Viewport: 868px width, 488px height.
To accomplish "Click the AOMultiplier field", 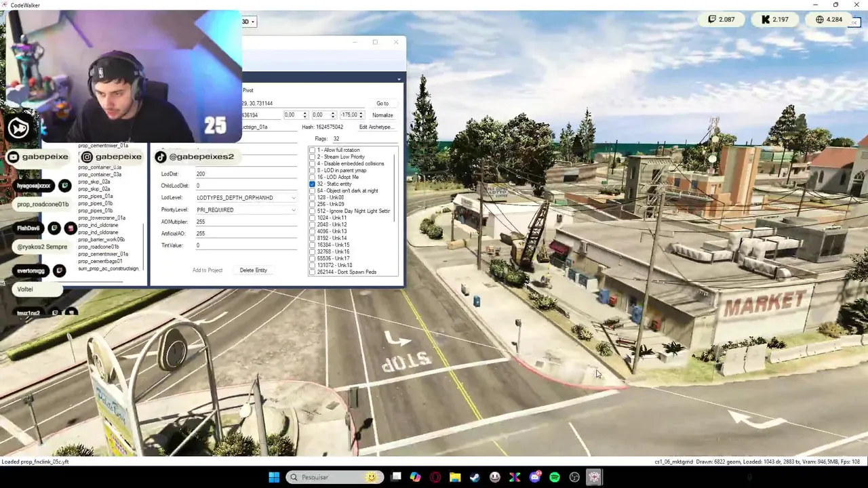I will point(246,222).
